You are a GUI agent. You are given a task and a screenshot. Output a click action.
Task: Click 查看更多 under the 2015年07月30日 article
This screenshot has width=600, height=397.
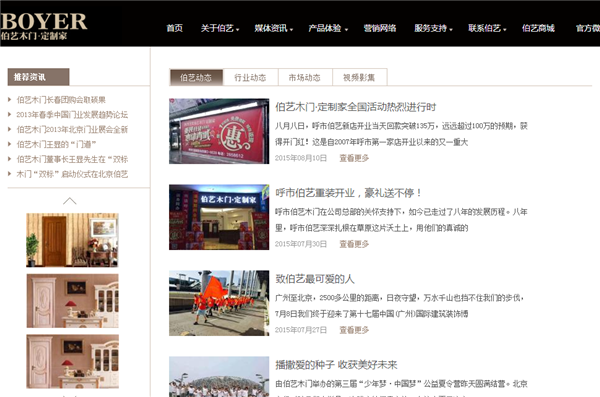(354, 244)
